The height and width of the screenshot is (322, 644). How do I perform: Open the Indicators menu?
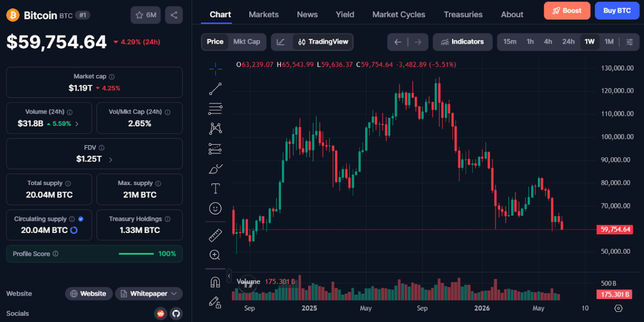(463, 42)
